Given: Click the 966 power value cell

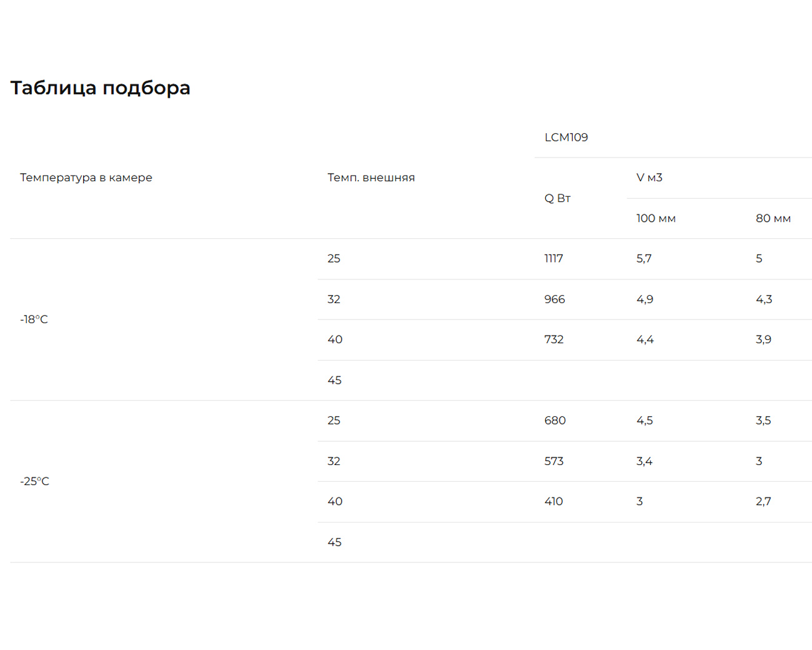Looking at the screenshot, I should click(554, 299).
